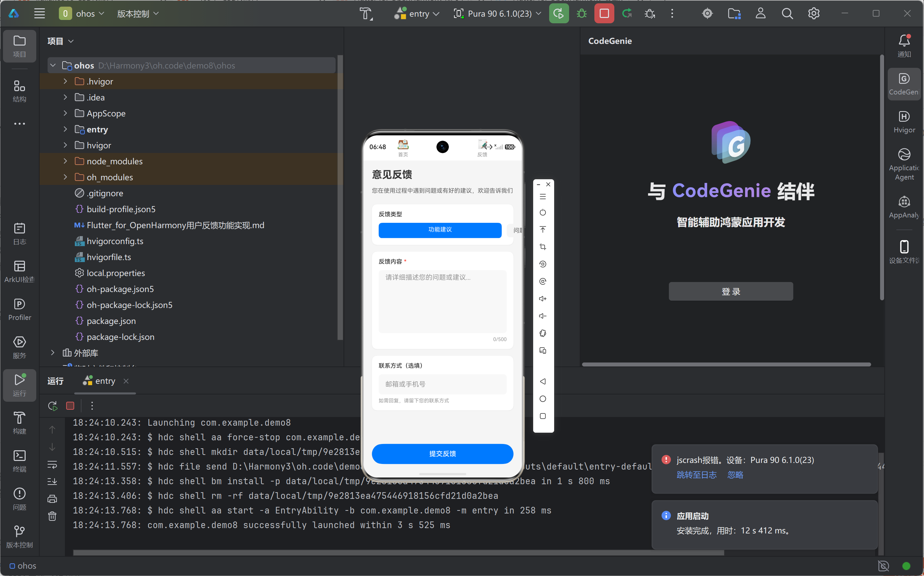The width and height of the screenshot is (924, 576).
Task: Open the Hvigor side panel
Action: pyautogui.click(x=904, y=121)
